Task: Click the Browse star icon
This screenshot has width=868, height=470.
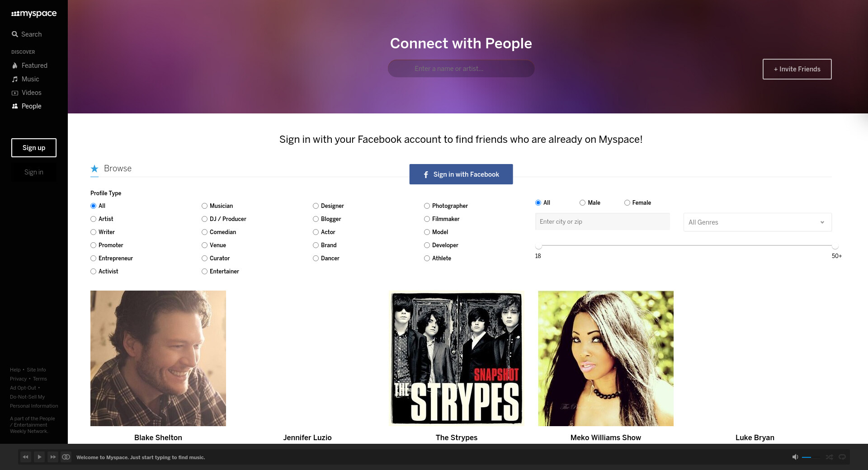Action: click(x=94, y=169)
